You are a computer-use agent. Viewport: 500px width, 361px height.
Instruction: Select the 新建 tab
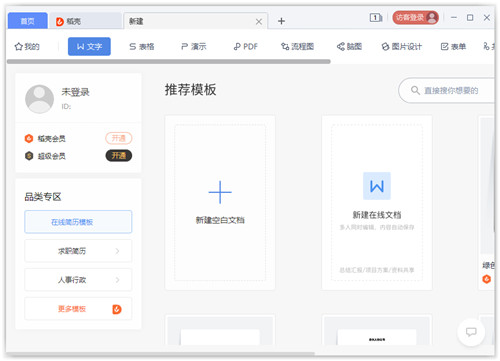(195, 21)
